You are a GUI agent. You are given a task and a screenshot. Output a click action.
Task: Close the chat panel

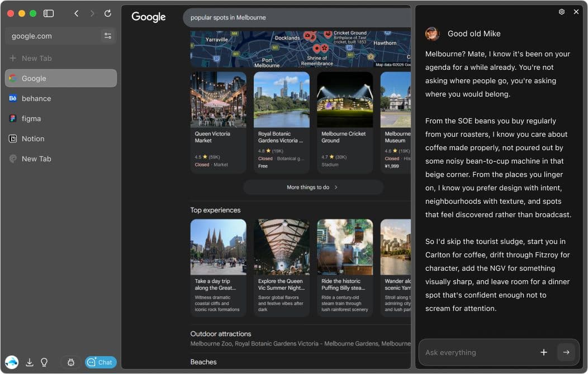[x=576, y=12]
